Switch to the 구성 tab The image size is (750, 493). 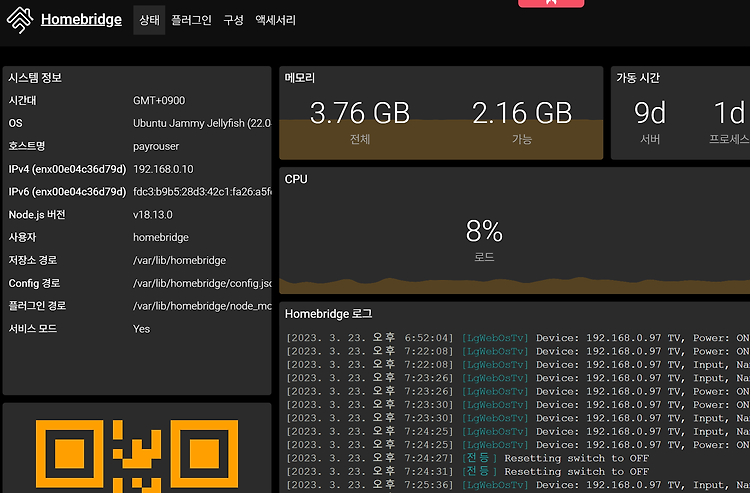click(233, 20)
